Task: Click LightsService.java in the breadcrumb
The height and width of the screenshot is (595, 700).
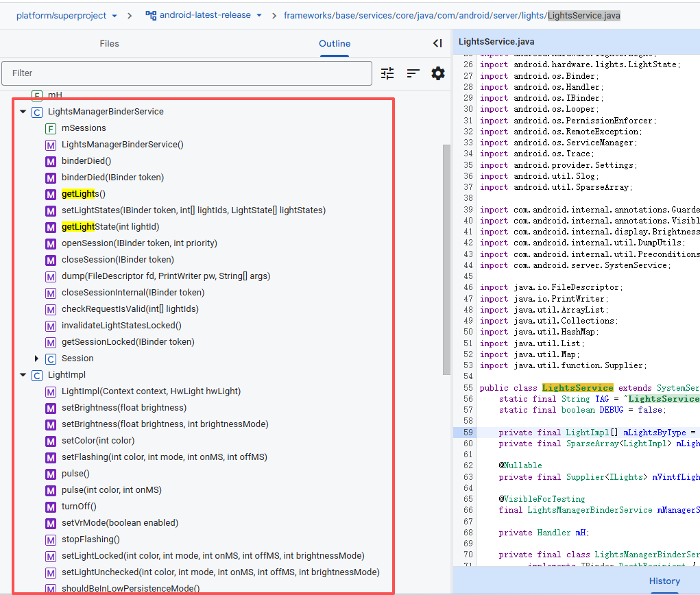Action: click(584, 16)
